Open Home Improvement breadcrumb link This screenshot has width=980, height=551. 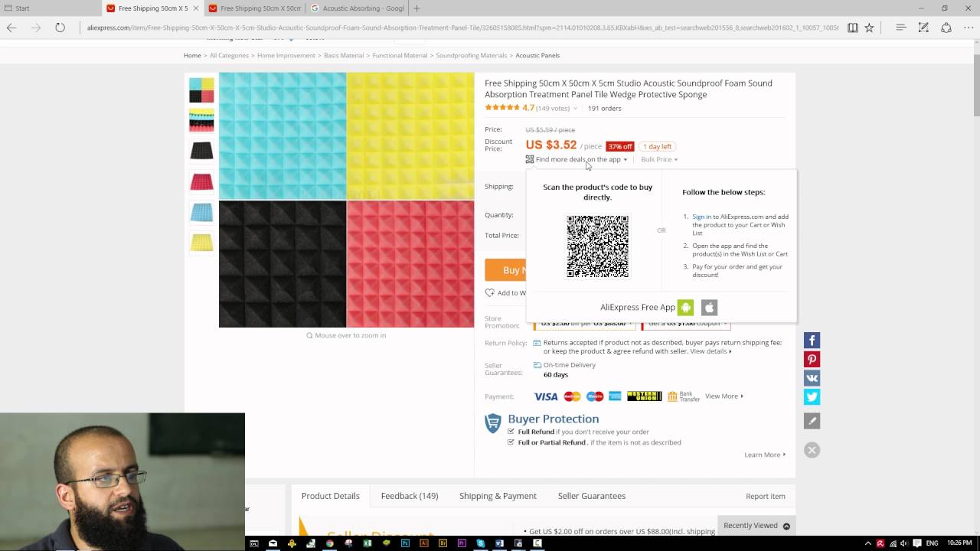click(286, 55)
